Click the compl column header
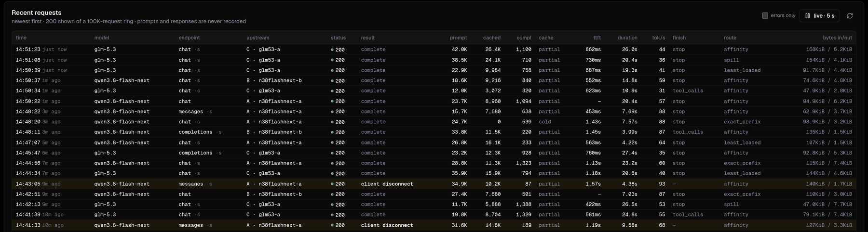Image resolution: width=868 pixels, height=232 pixels. [x=524, y=38]
